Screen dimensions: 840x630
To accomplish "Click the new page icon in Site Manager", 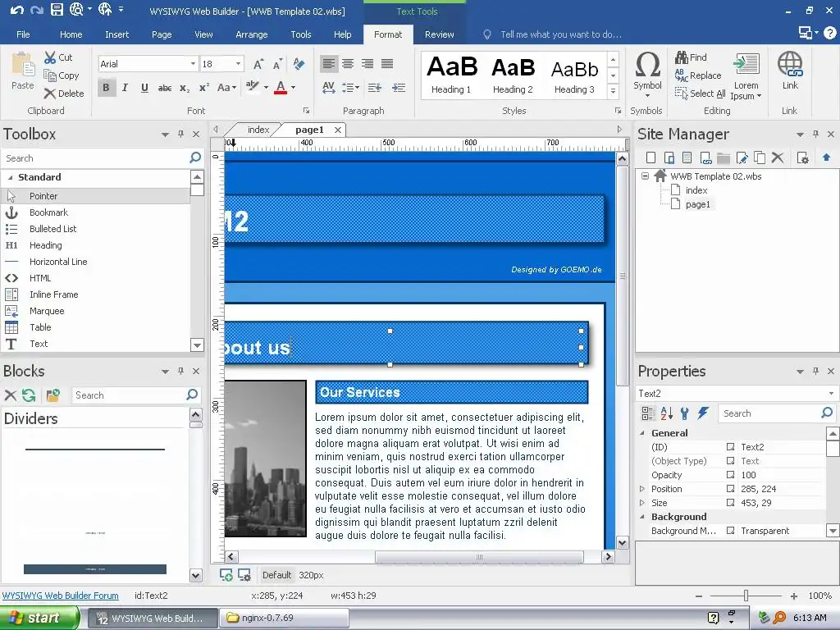I will pyautogui.click(x=651, y=157).
